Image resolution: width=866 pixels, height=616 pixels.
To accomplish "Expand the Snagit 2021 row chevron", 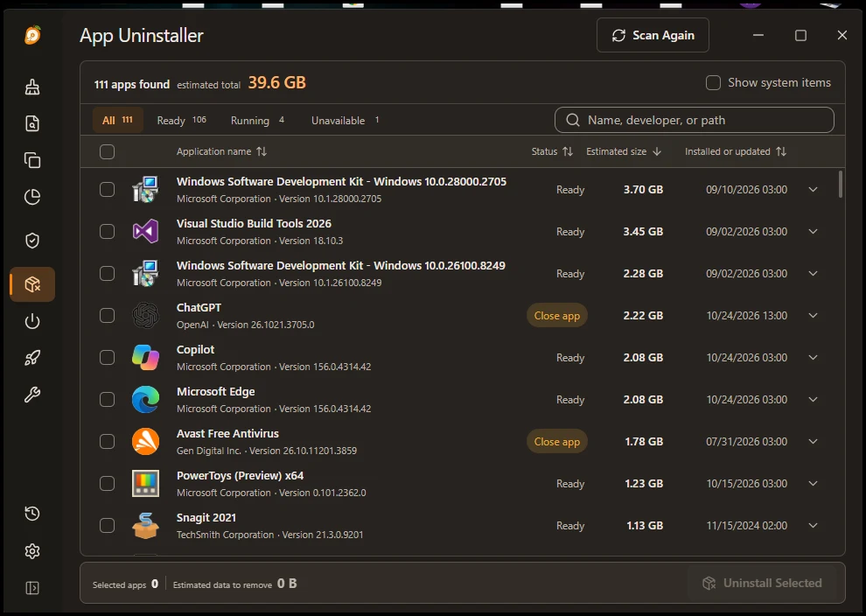I will 813,525.
